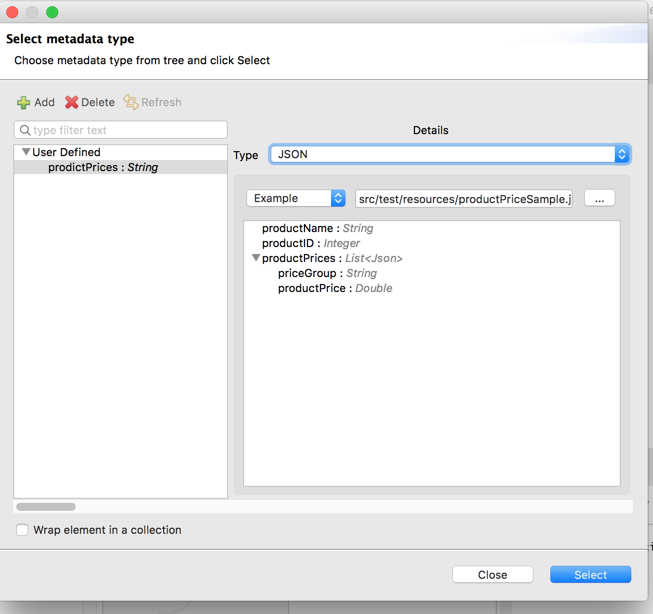Click the magnifier icon in filter box
Viewport: 653px width, 614px height.
tap(25, 130)
